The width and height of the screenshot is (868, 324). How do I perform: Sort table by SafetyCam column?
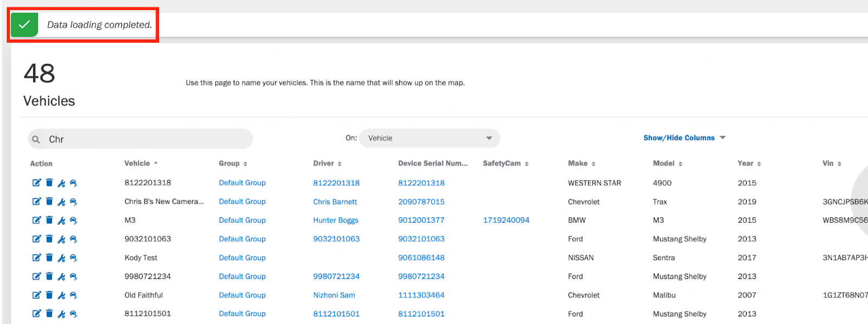(x=506, y=163)
